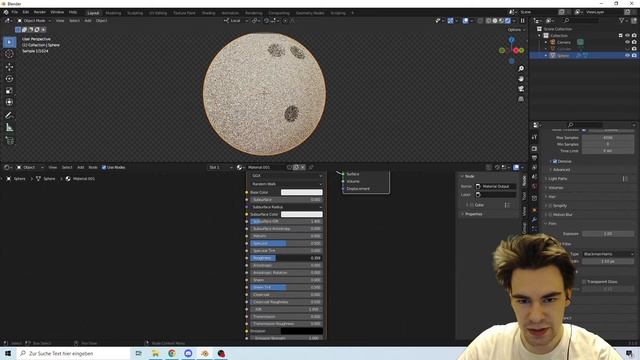Click the Blender logo menu icon
This screenshot has width=640, height=360.
pos(6,12)
